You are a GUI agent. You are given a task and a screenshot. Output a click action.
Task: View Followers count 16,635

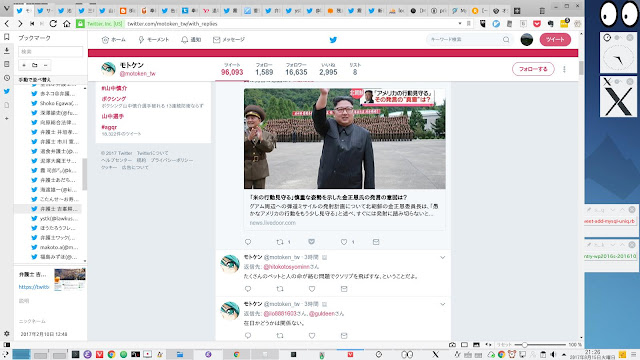tap(296, 69)
